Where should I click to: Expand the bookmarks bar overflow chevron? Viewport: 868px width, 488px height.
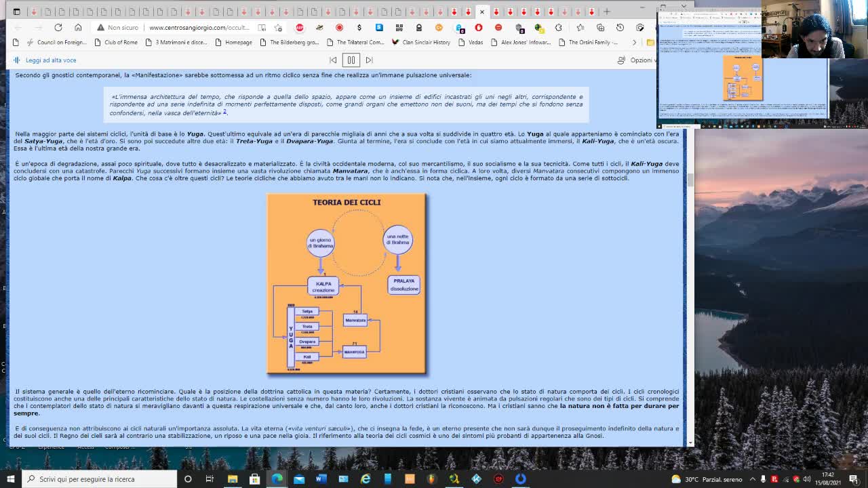[x=634, y=42]
